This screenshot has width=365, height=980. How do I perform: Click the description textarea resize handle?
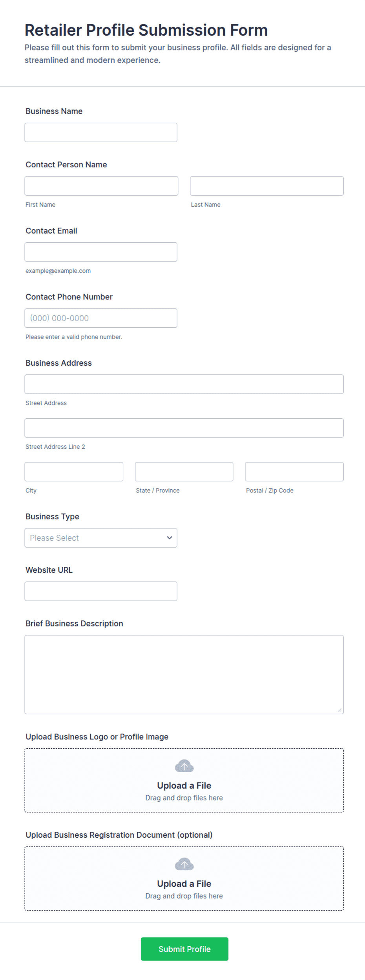(x=339, y=710)
